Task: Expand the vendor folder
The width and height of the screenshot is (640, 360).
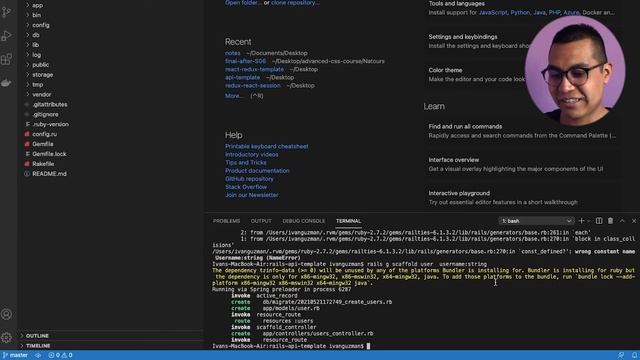Action: click(x=42, y=94)
